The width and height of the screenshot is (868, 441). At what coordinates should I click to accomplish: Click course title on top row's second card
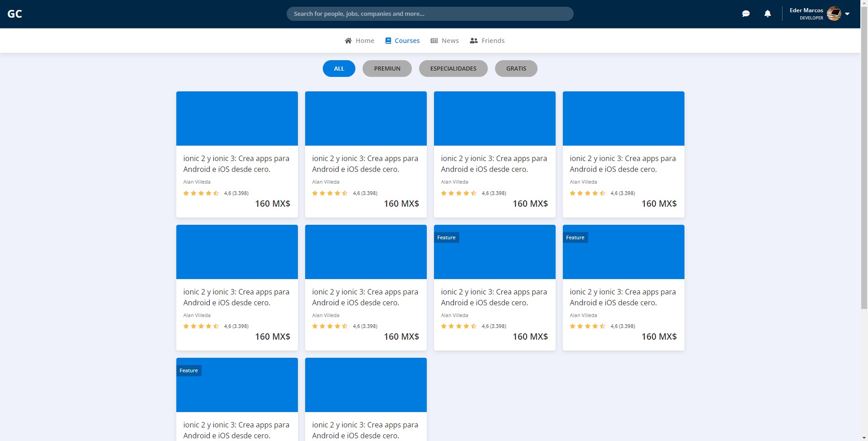[x=365, y=164]
